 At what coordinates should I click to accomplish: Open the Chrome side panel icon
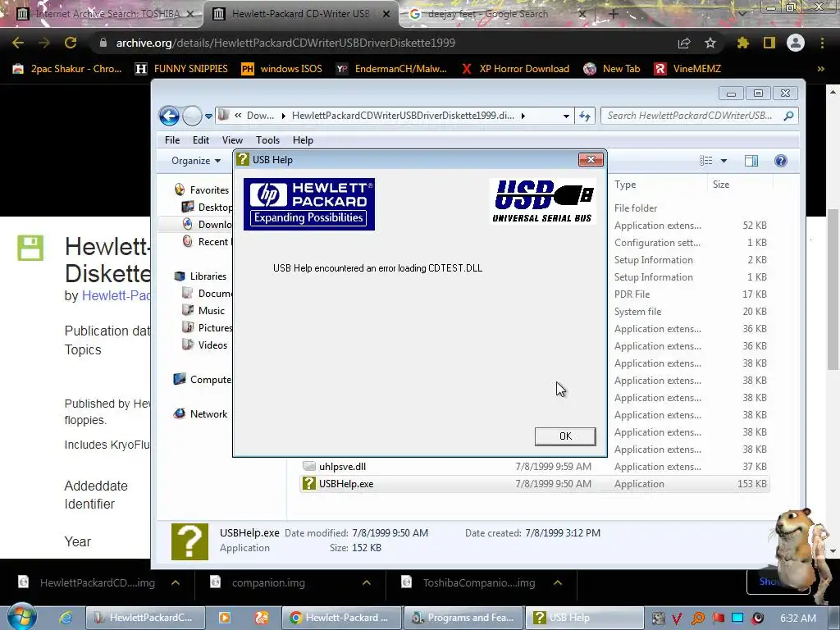click(769, 43)
